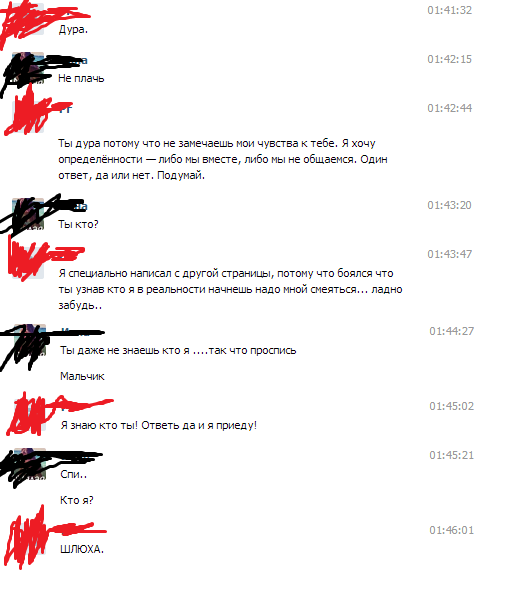Click the 01:45:02 timestamp
505x607 pixels.
pyautogui.click(x=451, y=406)
